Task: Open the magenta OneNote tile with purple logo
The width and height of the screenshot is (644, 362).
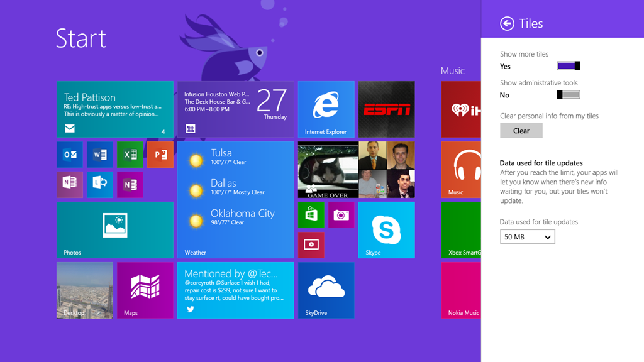Action: coord(130,185)
